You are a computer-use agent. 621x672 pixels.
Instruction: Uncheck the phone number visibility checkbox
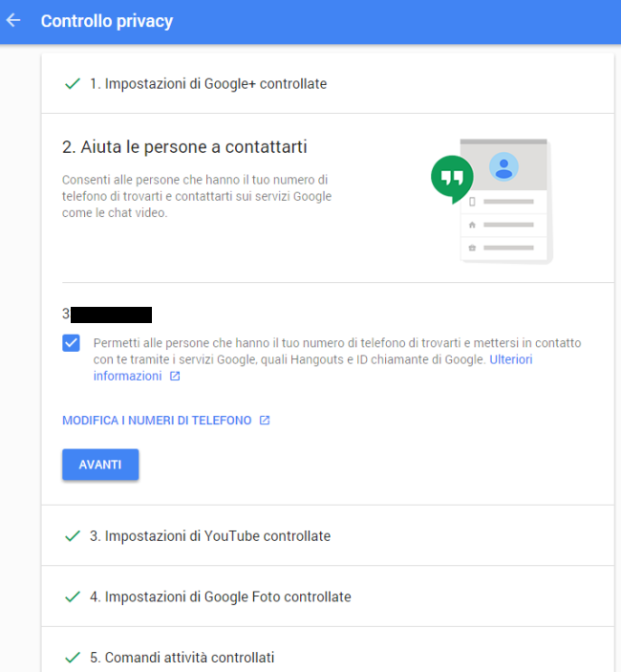[72, 343]
